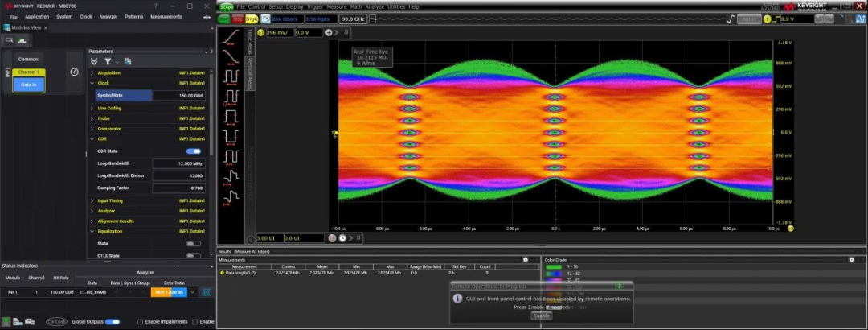Expand the Acquisition parameter group
This screenshot has height=330, width=868.
coord(92,72)
